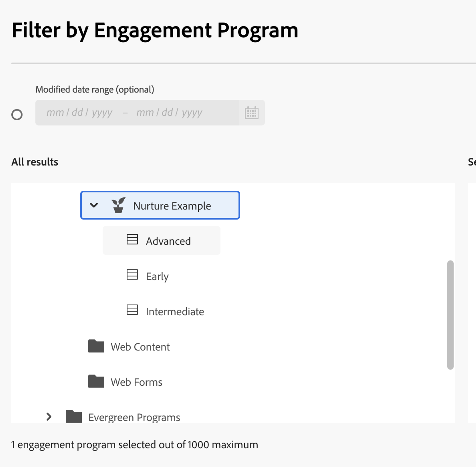
Task: Collapse the Nurture Example tree node
Action: pyautogui.click(x=94, y=205)
